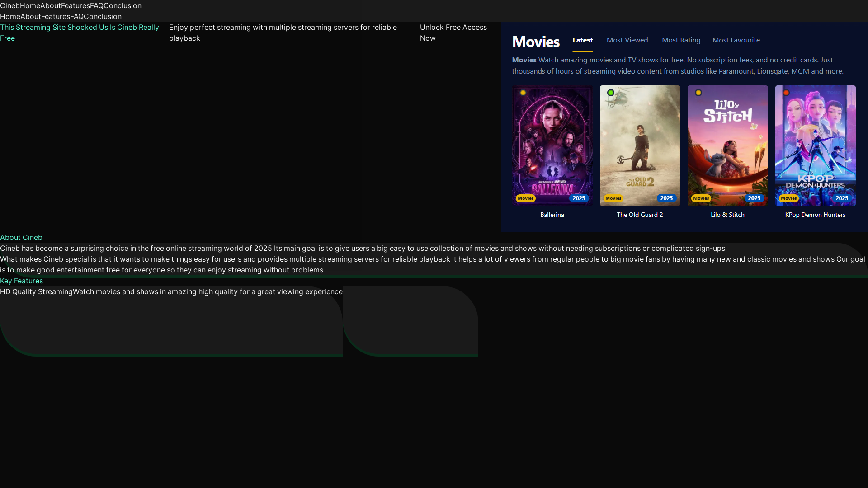The height and width of the screenshot is (488, 868).
Task: Open KPop Demon Hunters poster
Action: click(x=815, y=145)
